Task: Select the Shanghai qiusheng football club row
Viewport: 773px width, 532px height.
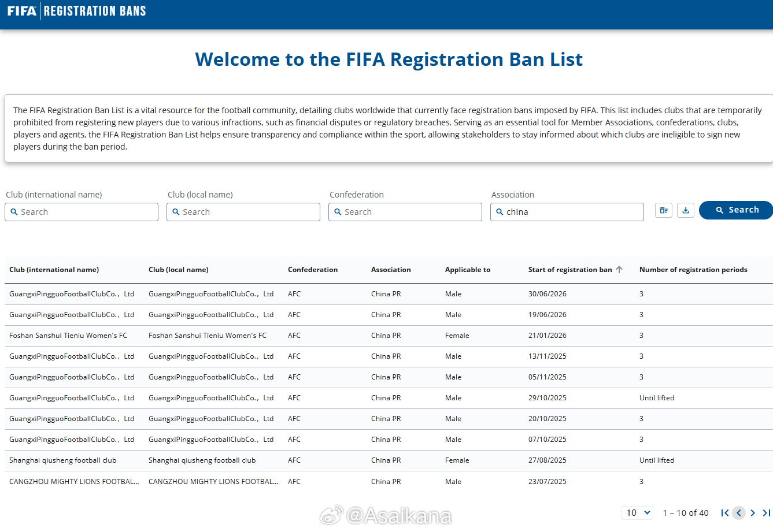Action: (x=389, y=460)
